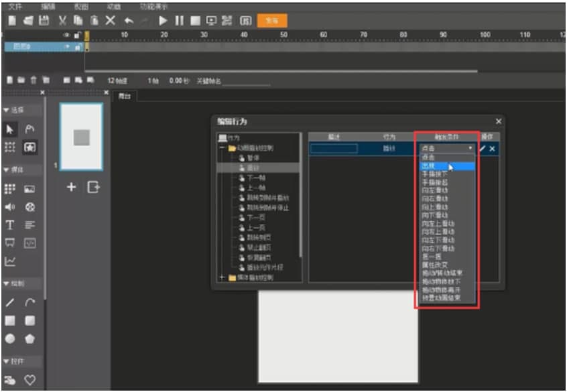
Task: Click the orange publish button
Action: coord(272,21)
